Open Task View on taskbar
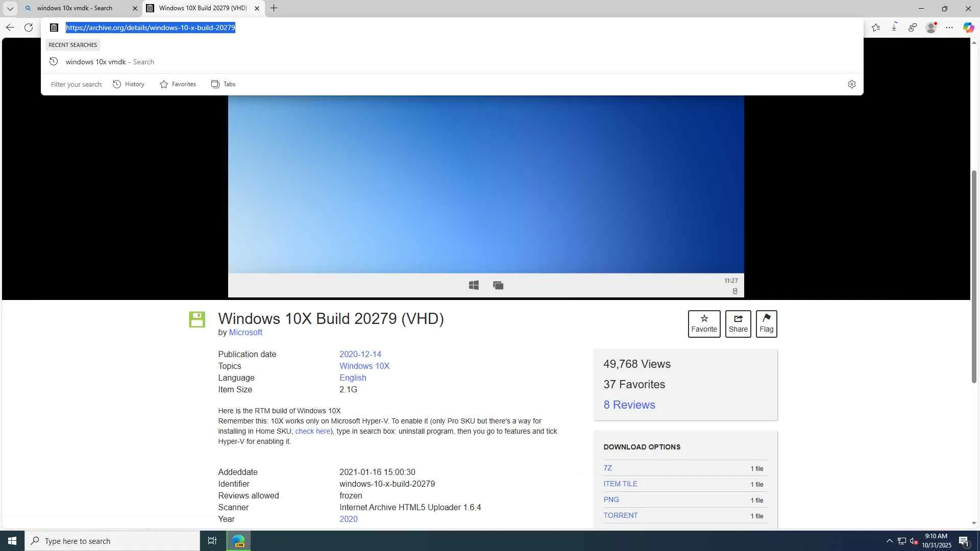 [x=212, y=541]
